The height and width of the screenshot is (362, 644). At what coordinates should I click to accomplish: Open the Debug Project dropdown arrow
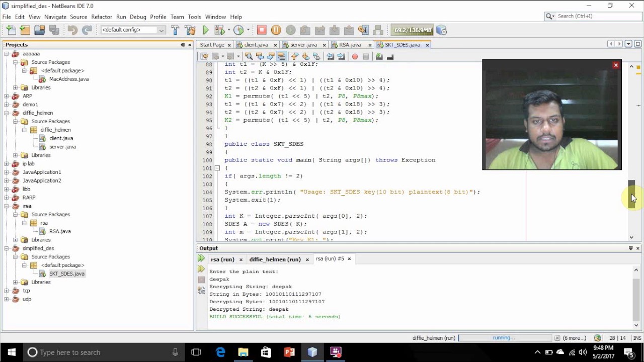click(x=228, y=30)
